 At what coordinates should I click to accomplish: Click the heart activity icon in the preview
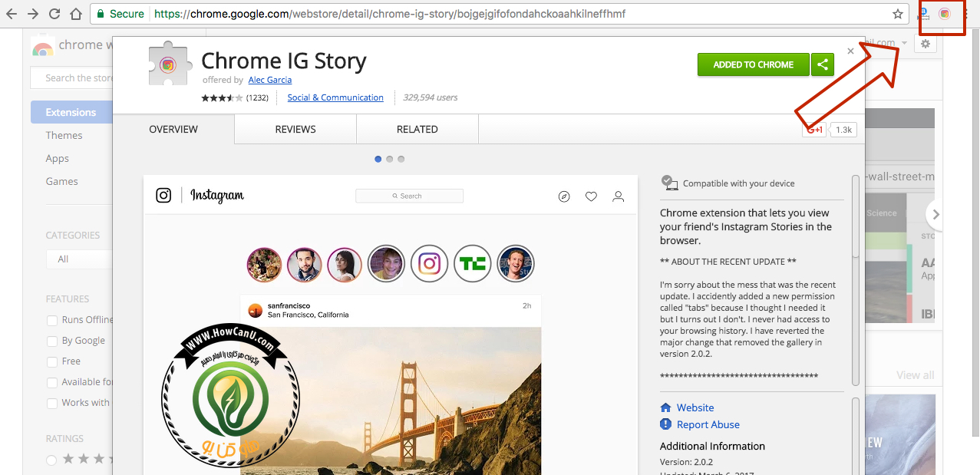591,196
